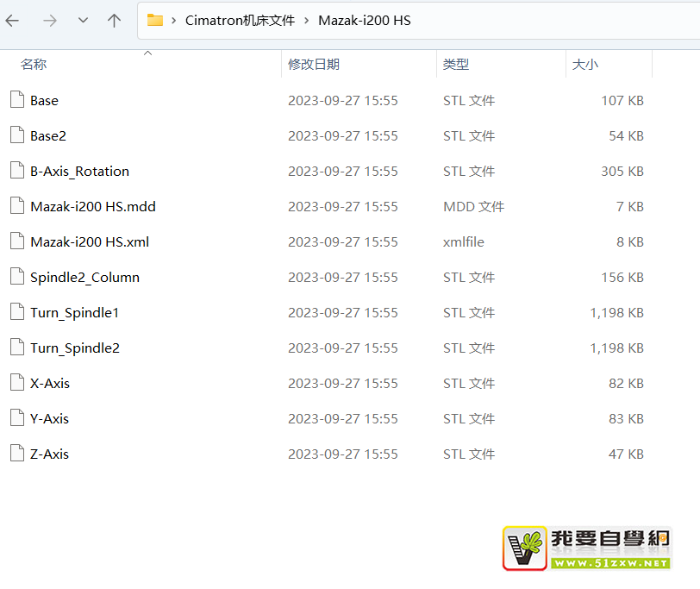
Task: Click the folder icon in address bar
Action: [x=155, y=21]
